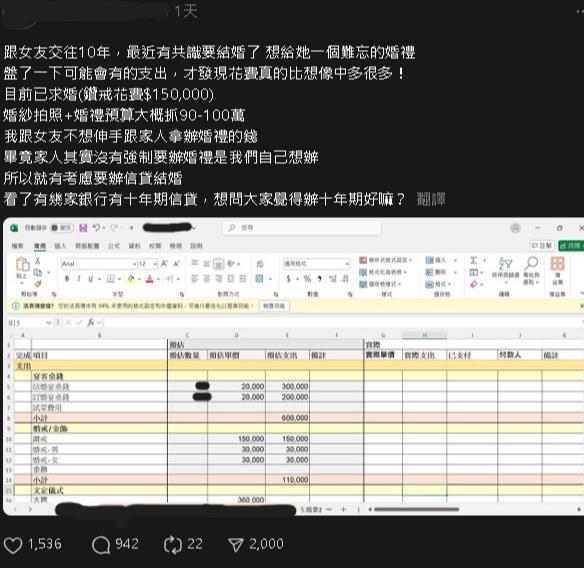Switch to the 公式 (Formulas) tab

tap(114, 246)
